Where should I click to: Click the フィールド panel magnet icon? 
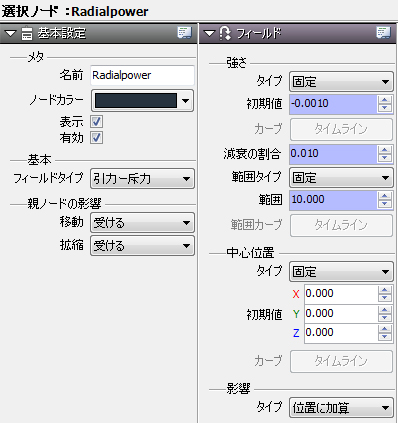point(225,33)
